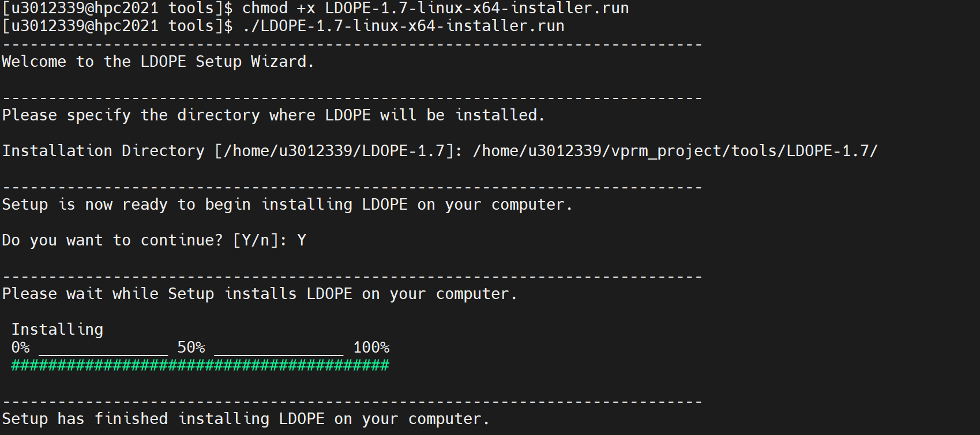Click the 'chmod +x LDOPE-1.7-linux-x64-installer.run' command text
The image size is (980, 435).
435,8
